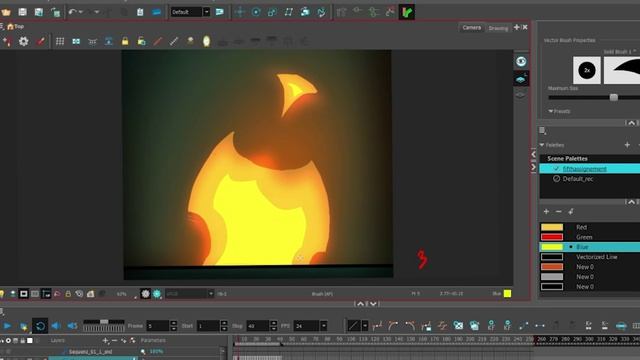Toggle the Sound speaker button
The width and height of the screenshot is (640, 360).
[56, 326]
